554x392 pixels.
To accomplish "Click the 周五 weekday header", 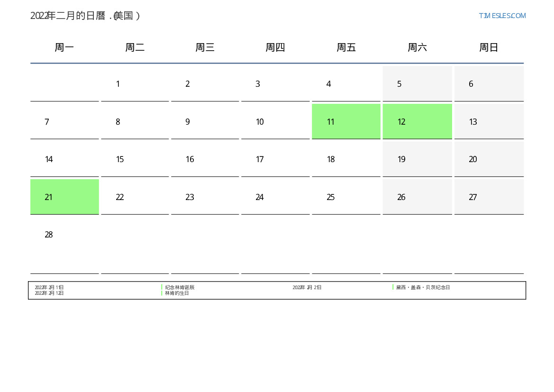I will (x=346, y=47).
